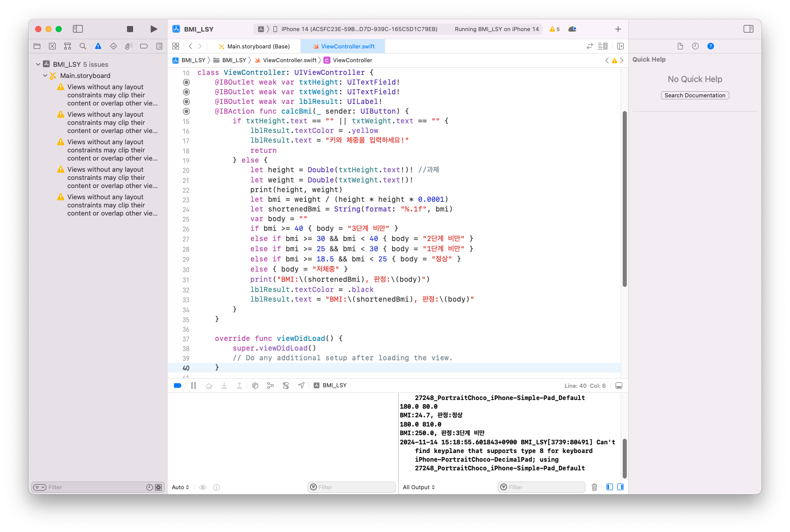
Task: Select the last layout constraints warning
Action: pos(108,205)
